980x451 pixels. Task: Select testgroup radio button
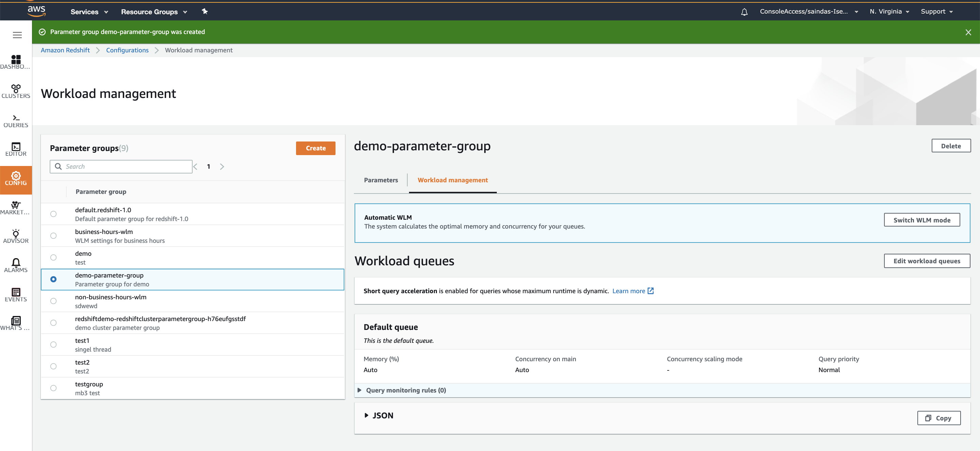coord(53,388)
